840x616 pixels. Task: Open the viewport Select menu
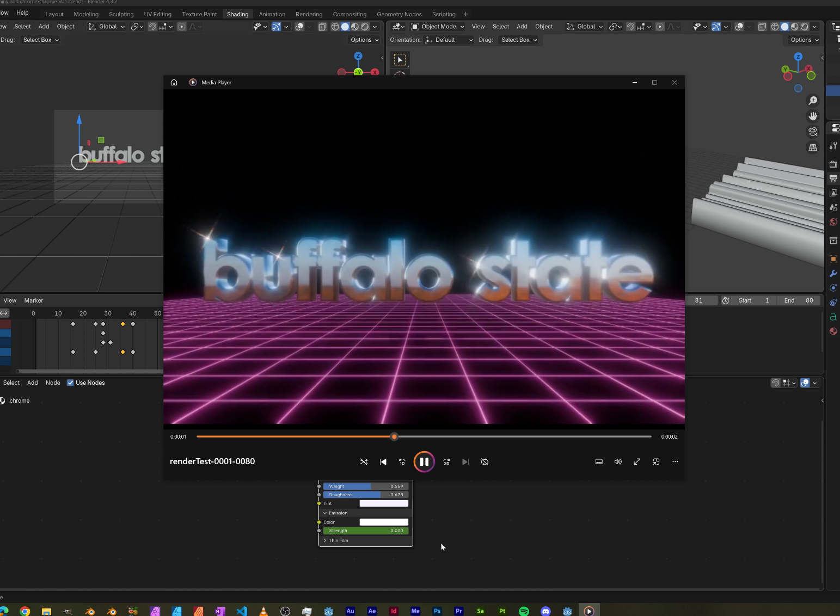pyautogui.click(x=500, y=26)
